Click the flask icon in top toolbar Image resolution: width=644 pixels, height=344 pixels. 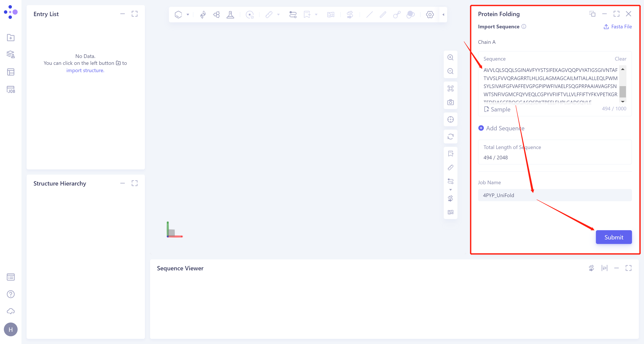click(x=230, y=15)
